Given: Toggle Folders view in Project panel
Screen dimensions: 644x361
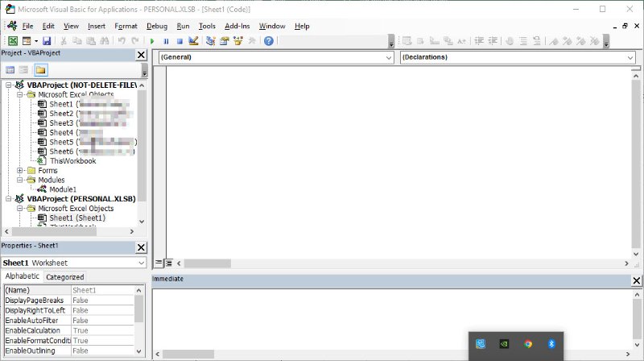Looking at the screenshot, I should coord(40,70).
